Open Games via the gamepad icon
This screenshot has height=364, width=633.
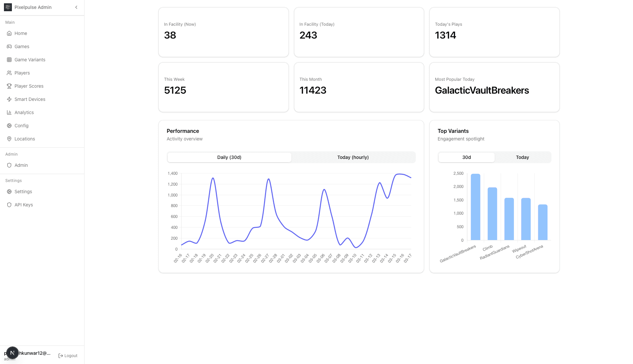tap(9, 46)
